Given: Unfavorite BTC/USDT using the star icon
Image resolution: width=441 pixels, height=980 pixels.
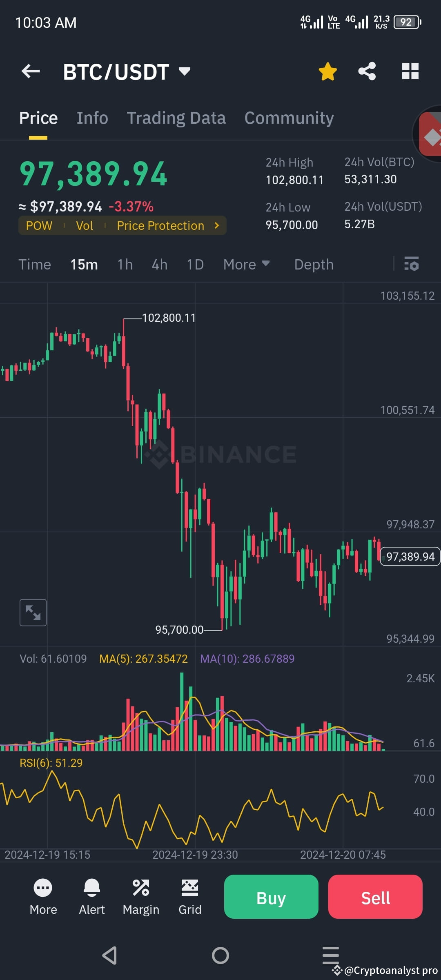Looking at the screenshot, I should [x=327, y=71].
